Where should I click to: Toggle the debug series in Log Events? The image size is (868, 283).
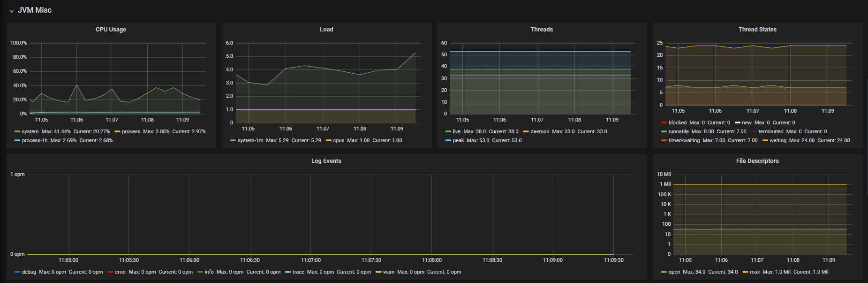tap(29, 272)
